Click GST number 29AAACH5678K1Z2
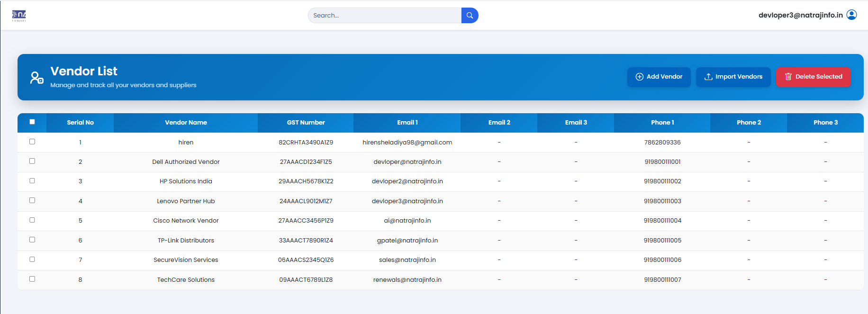 pos(306,181)
